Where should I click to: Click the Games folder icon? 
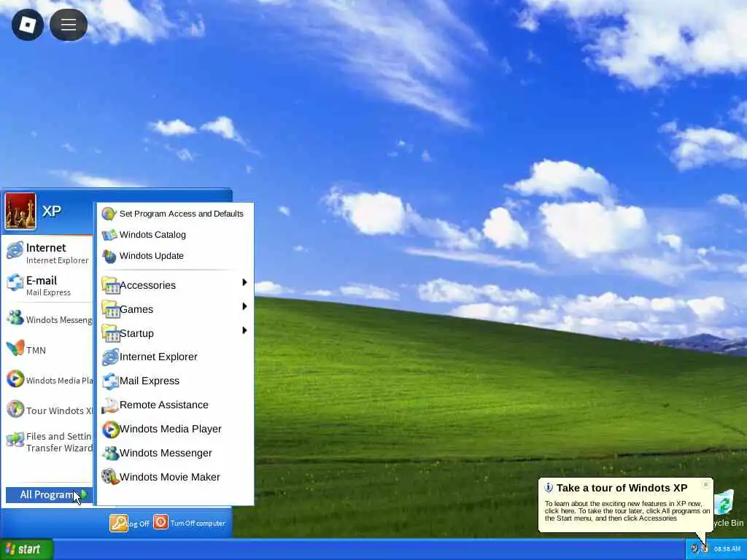click(111, 309)
